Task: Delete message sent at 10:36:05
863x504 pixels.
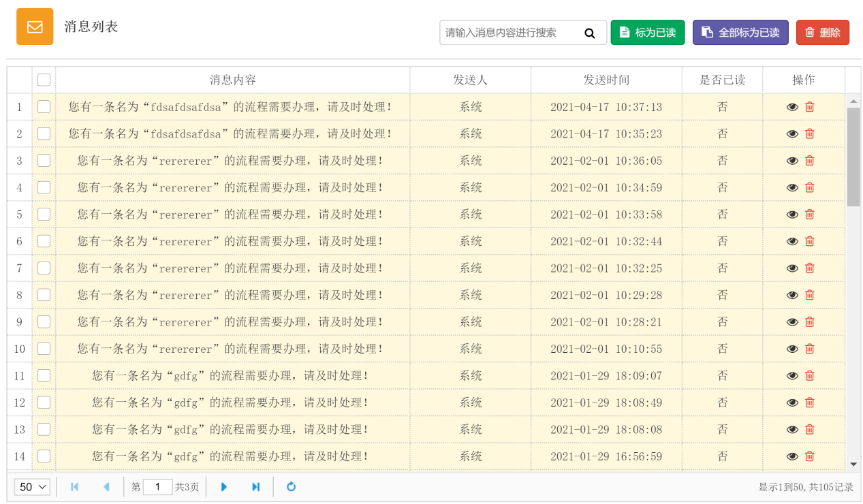Action: pyautogui.click(x=810, y=161)
